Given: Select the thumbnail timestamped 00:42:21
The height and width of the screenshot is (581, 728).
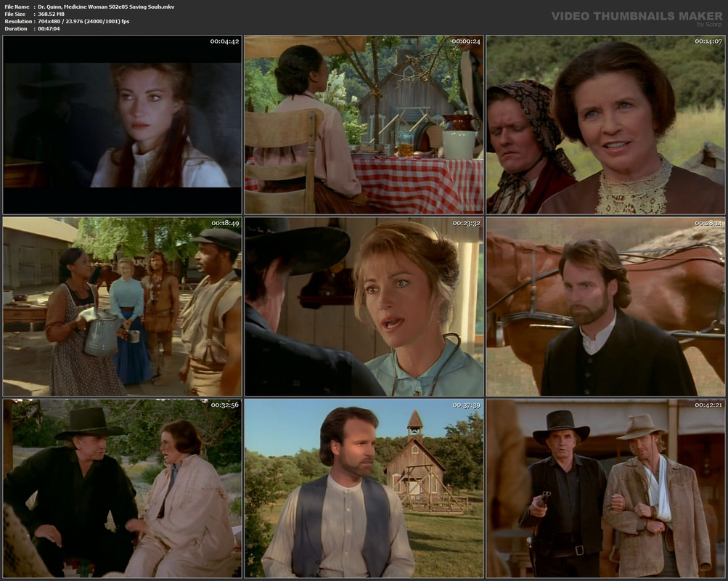Looking at the screenshot, I should (x=605, y=488).
